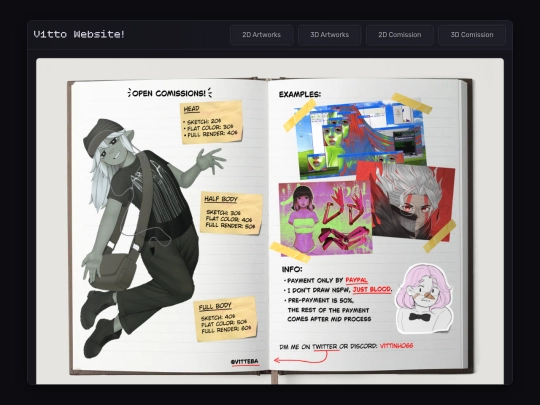Click the EXAMPLES: heading

300,94
